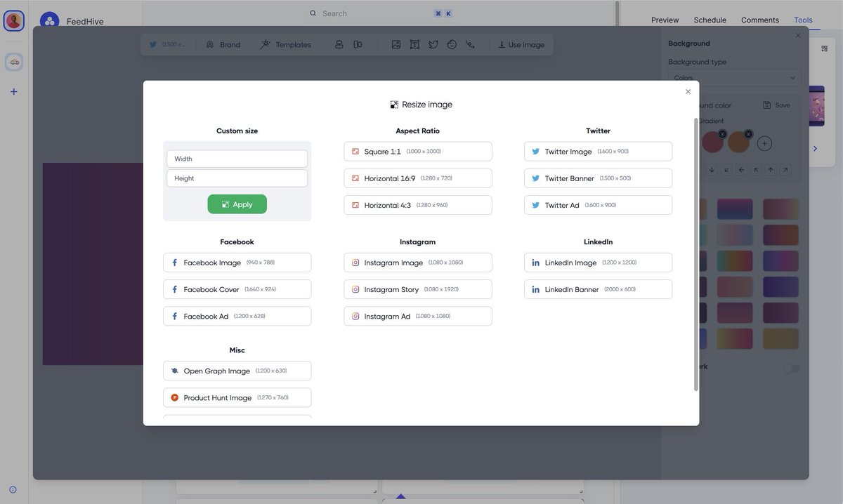
Task: Click the Twitter canvas size item in toolbar
Action: [x=167, y=44]
